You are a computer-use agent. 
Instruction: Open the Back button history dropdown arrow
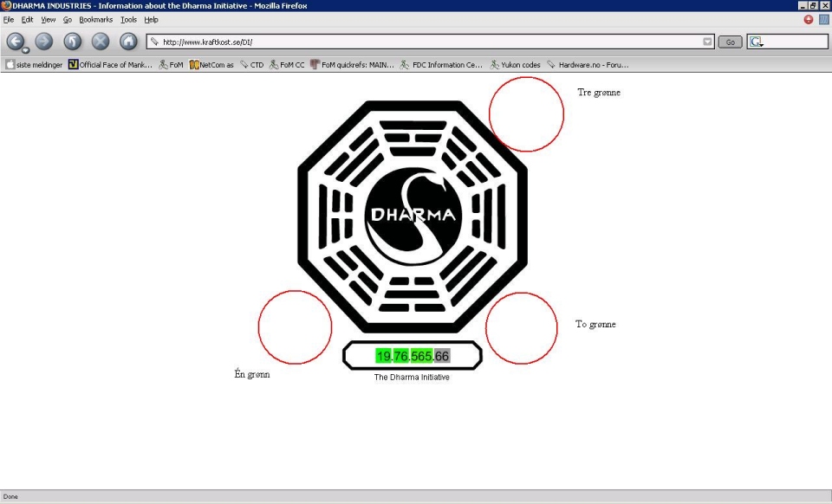[25, 50]
